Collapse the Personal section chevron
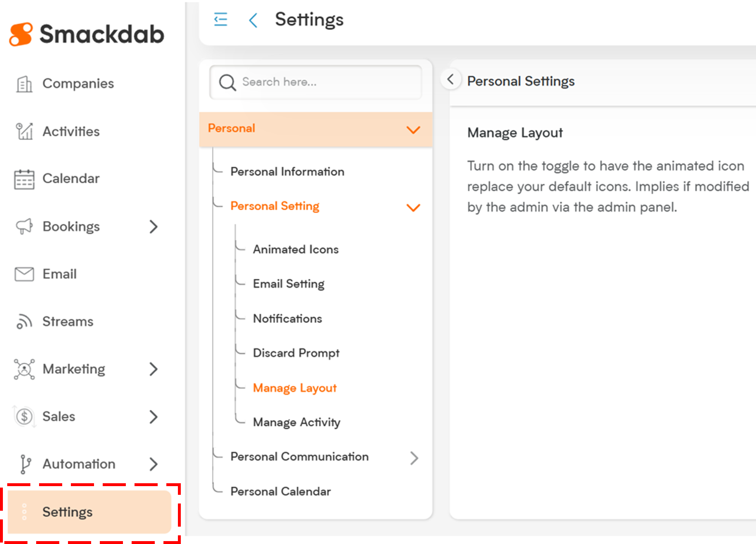The width and height of the screenshot is (756, 544). (413, 130)
